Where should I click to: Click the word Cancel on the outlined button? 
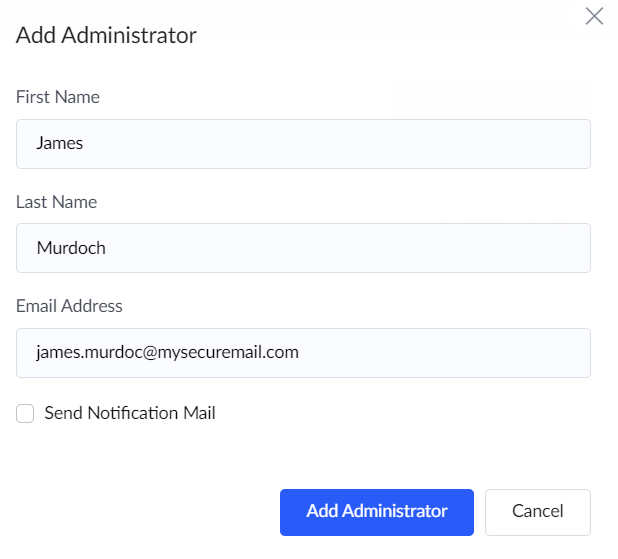537,512
